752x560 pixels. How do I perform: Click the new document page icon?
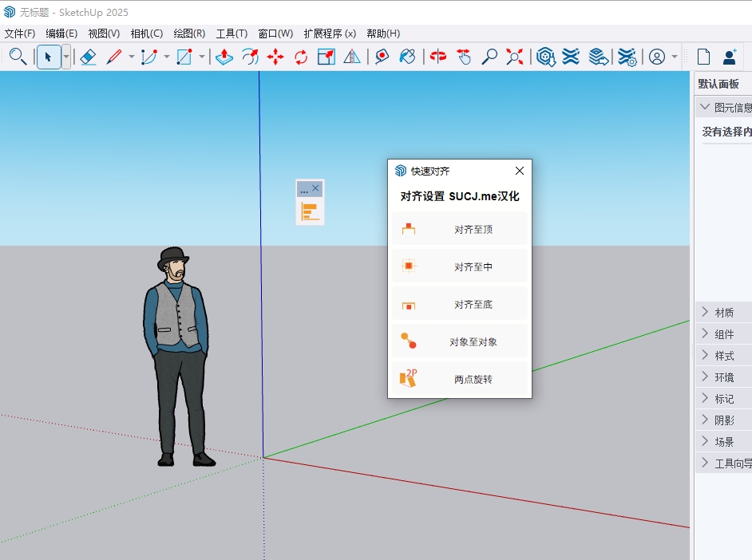[x=703, y=57]
